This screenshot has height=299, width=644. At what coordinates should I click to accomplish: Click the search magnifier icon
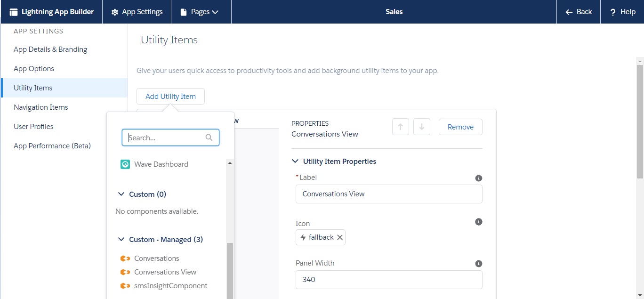click(x=209, y=138)
